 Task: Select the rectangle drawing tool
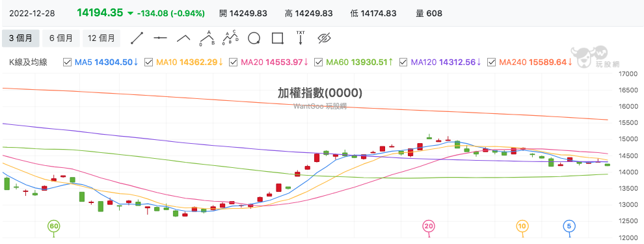click(278, 38)
